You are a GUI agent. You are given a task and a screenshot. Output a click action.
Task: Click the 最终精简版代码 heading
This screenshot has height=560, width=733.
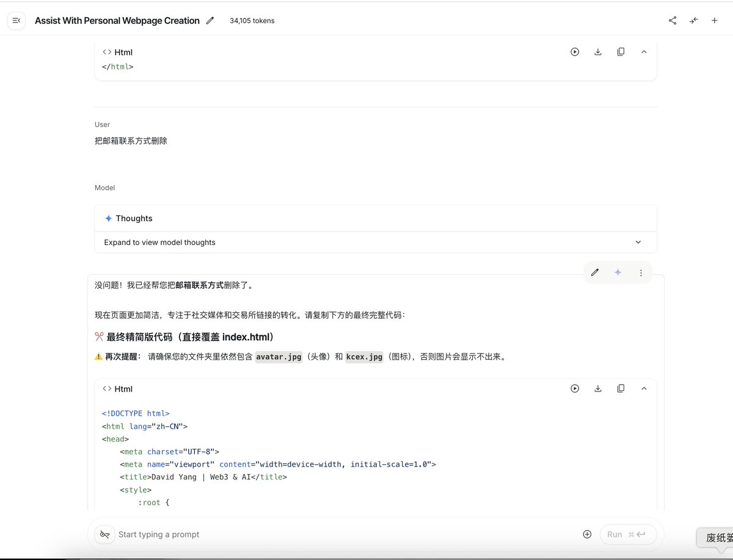184,337
